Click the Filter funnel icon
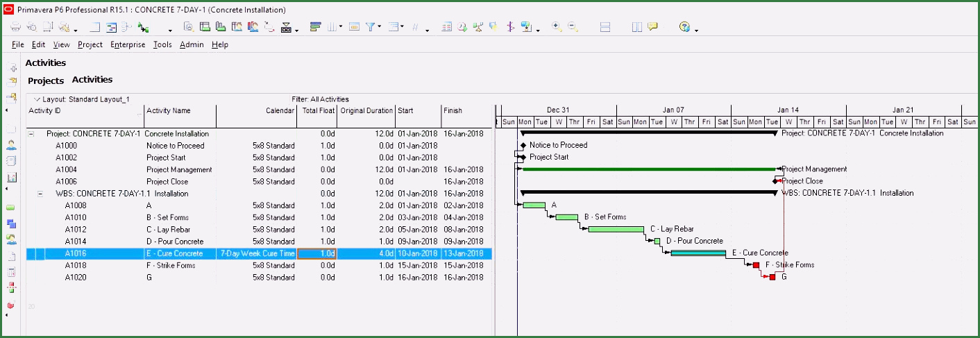 pos(371,27)
